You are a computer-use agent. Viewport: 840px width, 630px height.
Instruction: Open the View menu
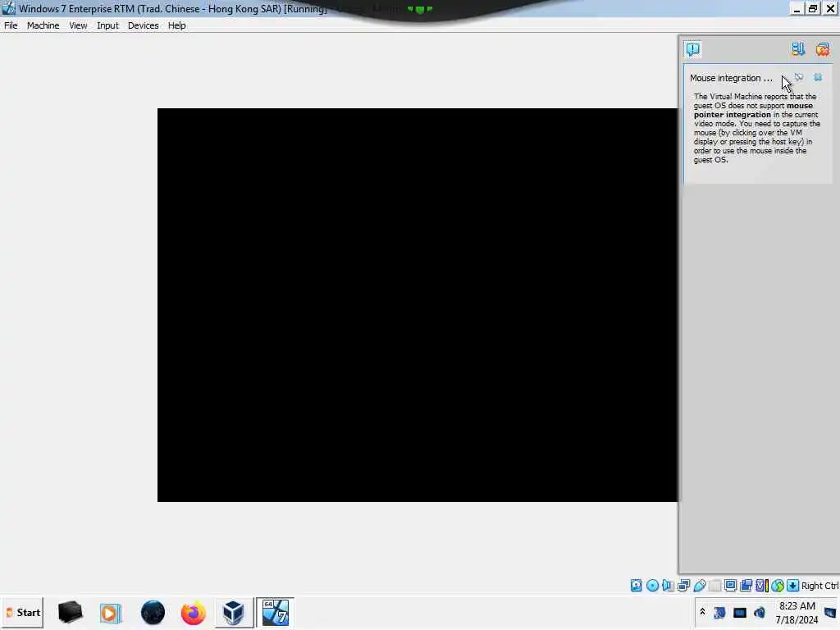point(78,25)
